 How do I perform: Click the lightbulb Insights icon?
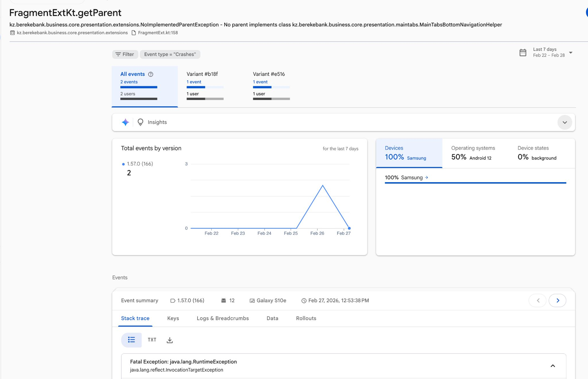tap(140, 122)
